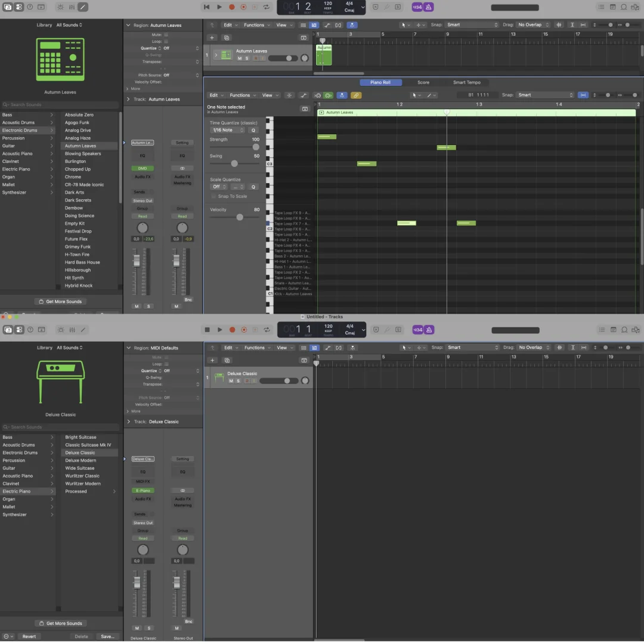Screen dimensions: 644x644
Task: Solo the Deluxe Classic track
Action: click(x=238, y=381)
